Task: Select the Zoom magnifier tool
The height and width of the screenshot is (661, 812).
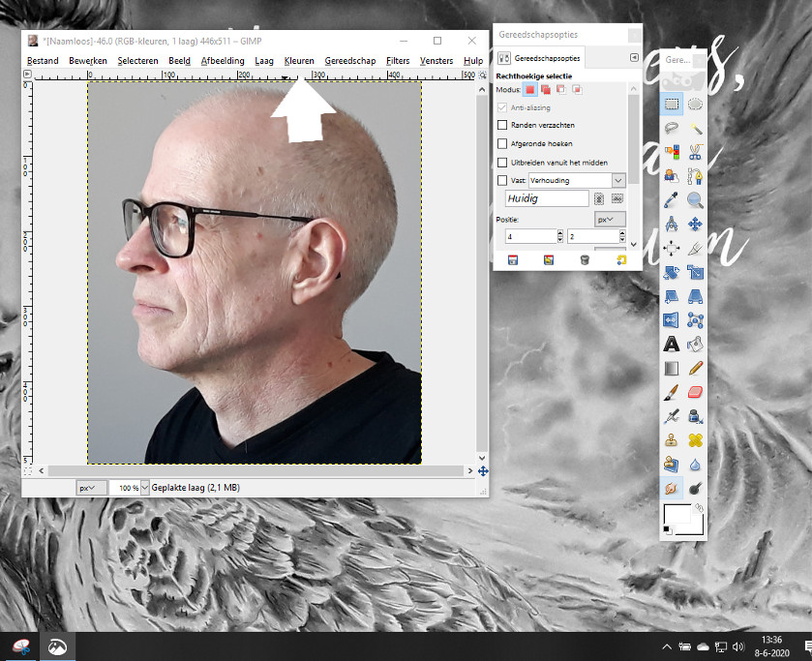Action: point(695,200)
